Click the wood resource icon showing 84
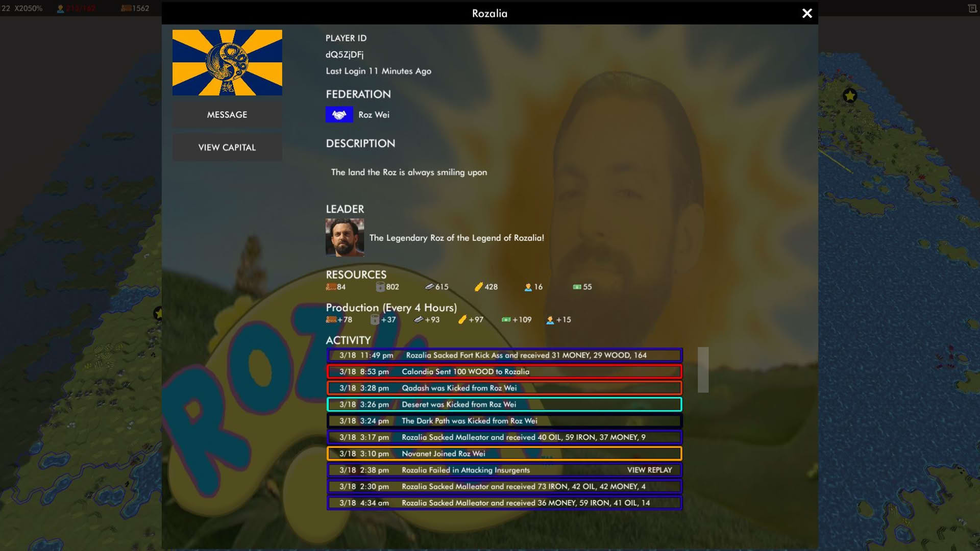Screen dimensions: 980x551 tap(331, 287)
